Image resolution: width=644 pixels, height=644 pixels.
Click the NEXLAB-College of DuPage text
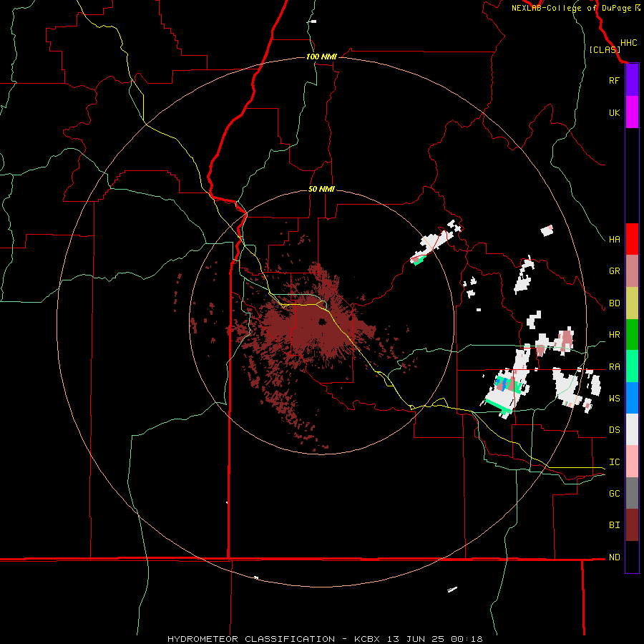[572, 8]
